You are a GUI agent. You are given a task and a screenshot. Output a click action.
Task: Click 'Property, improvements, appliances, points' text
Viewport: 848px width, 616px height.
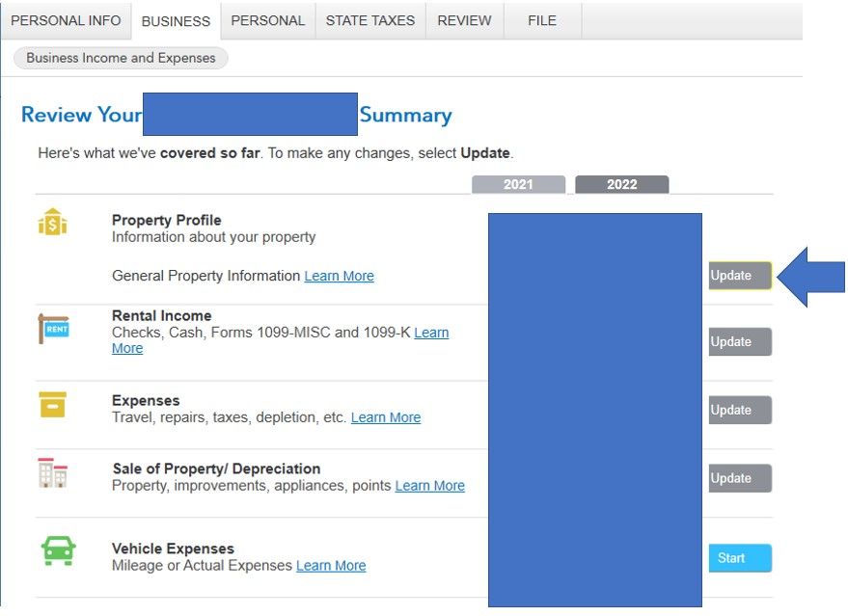252,485
